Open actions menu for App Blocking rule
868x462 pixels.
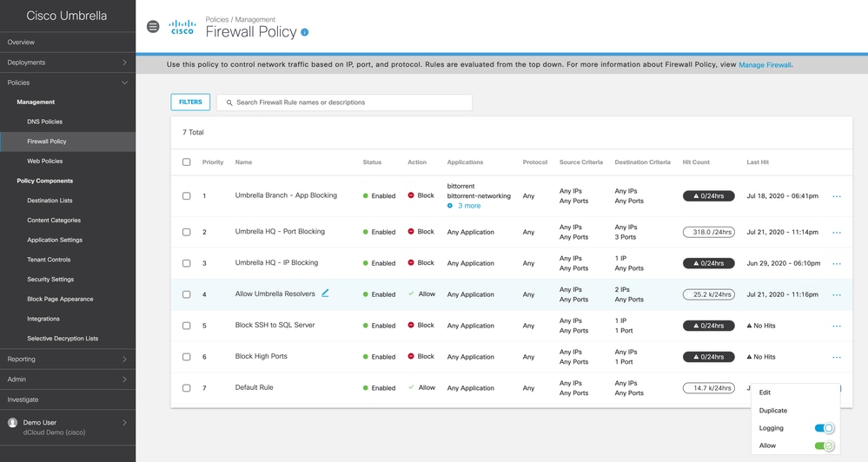(837, 196)
